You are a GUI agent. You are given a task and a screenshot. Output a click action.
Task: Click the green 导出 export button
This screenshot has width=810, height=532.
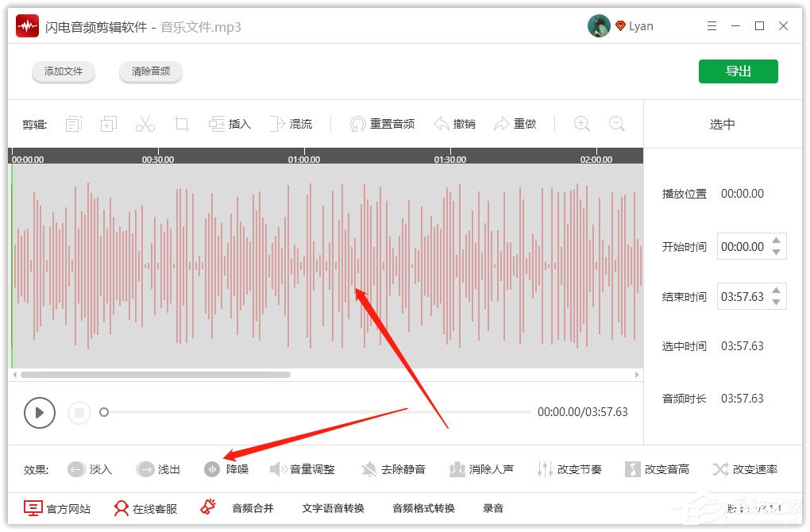(x=738, y=71)
